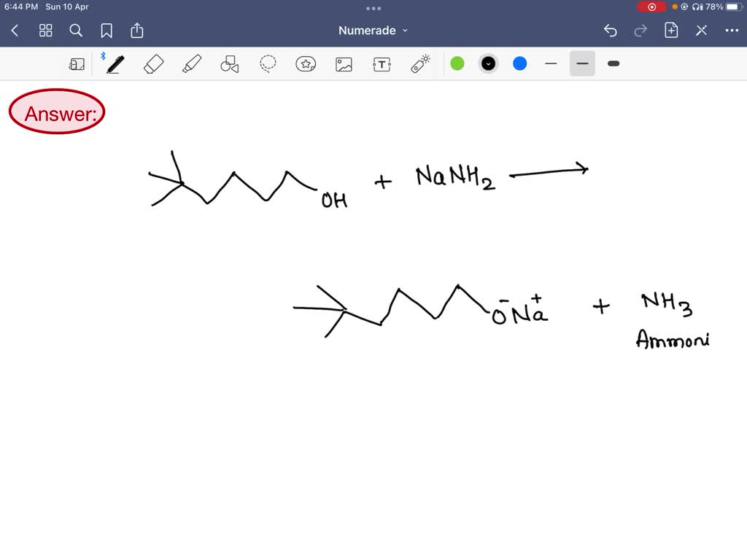The width and height of the screenshot is (747, 560).
Task: Open the Share menu
Action: 137,31
